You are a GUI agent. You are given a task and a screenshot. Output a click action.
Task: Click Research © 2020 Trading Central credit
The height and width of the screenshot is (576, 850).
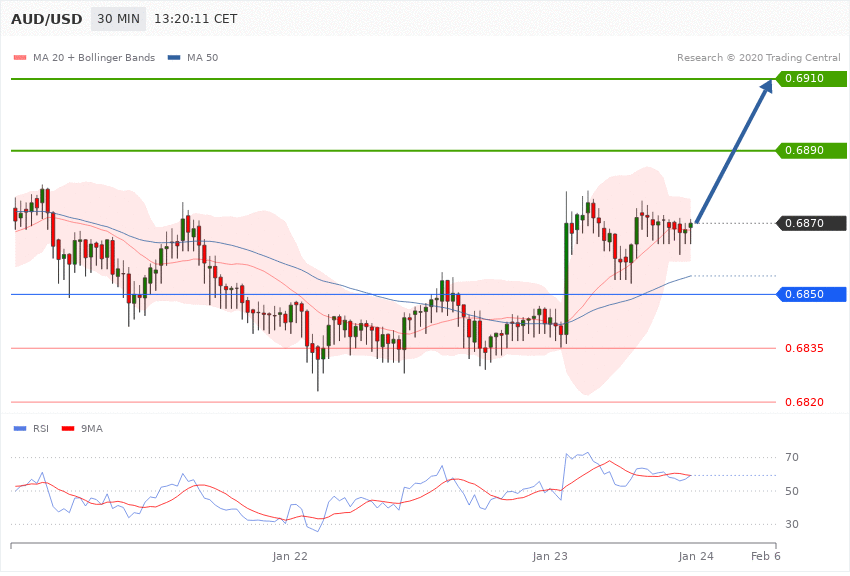tap(758, 57)
